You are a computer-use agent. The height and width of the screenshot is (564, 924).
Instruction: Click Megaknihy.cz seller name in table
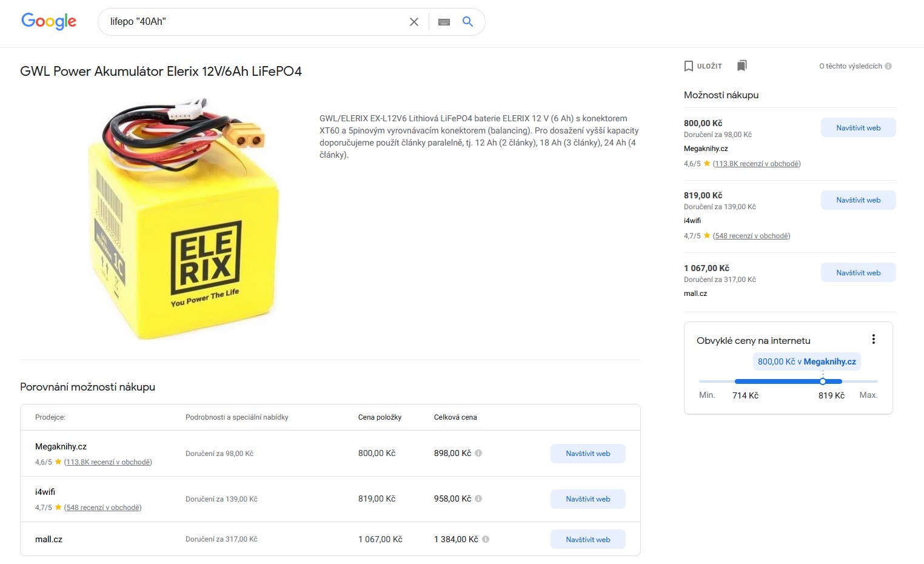[61, 447]
